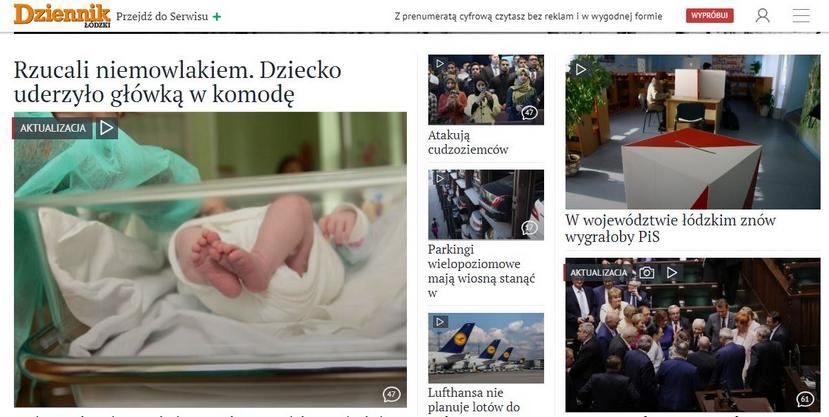Click the play icon on the parliament photo

point(671,273)
